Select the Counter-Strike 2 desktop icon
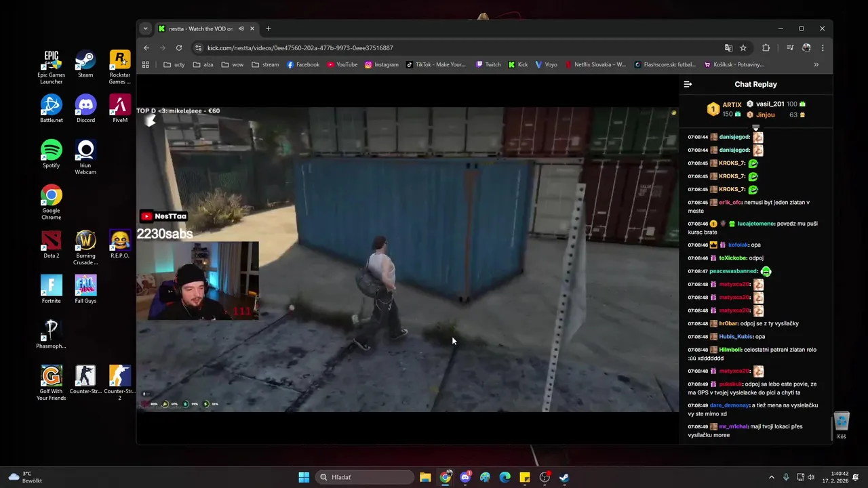This screenshot has width=868, height=488. [x=120, y=383]
